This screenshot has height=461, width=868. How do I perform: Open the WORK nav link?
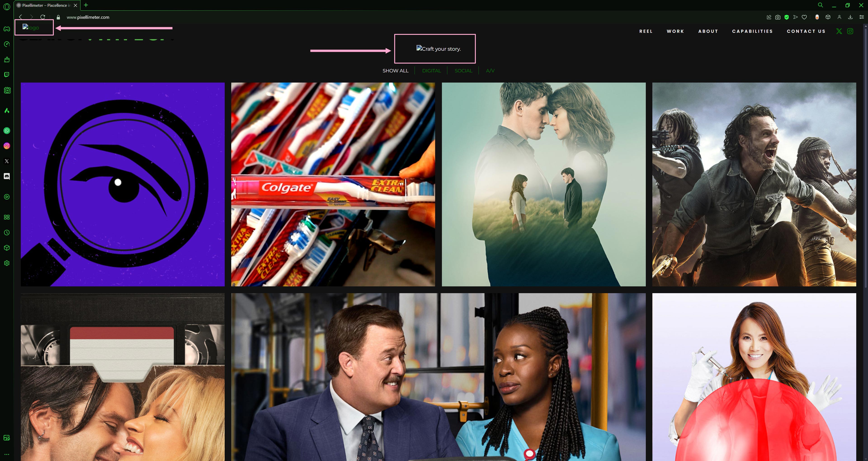coord(675,31)
